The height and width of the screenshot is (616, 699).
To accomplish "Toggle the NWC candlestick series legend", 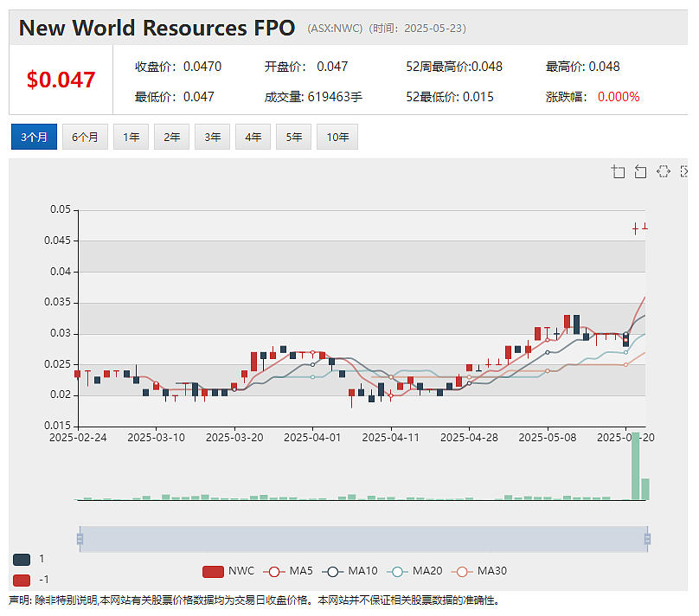I will coord(228,571).
